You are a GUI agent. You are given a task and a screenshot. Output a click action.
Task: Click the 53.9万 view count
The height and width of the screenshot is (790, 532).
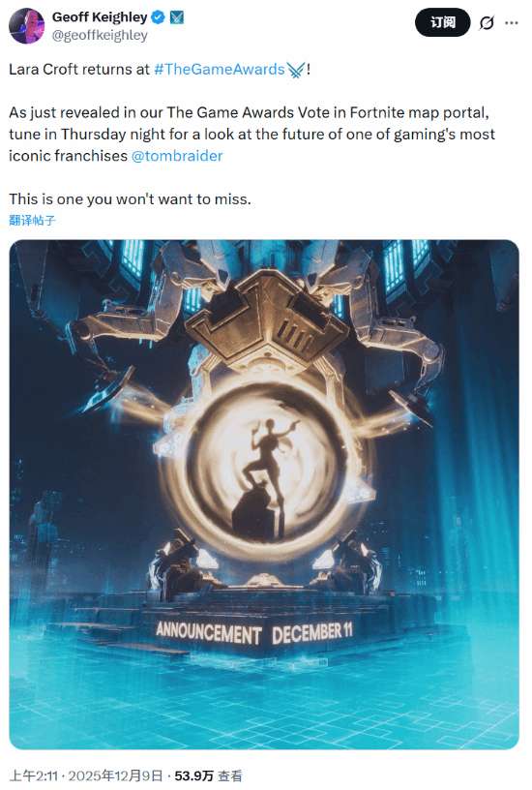point(193,775)
